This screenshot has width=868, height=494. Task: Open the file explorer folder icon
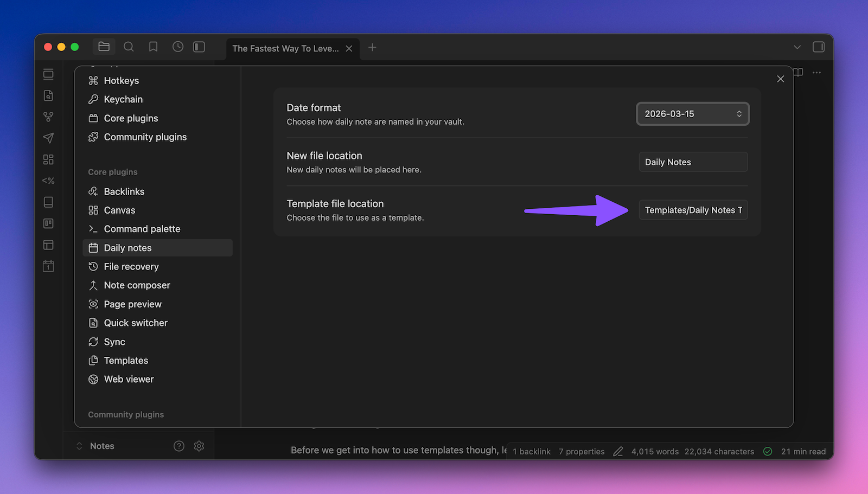104,47
